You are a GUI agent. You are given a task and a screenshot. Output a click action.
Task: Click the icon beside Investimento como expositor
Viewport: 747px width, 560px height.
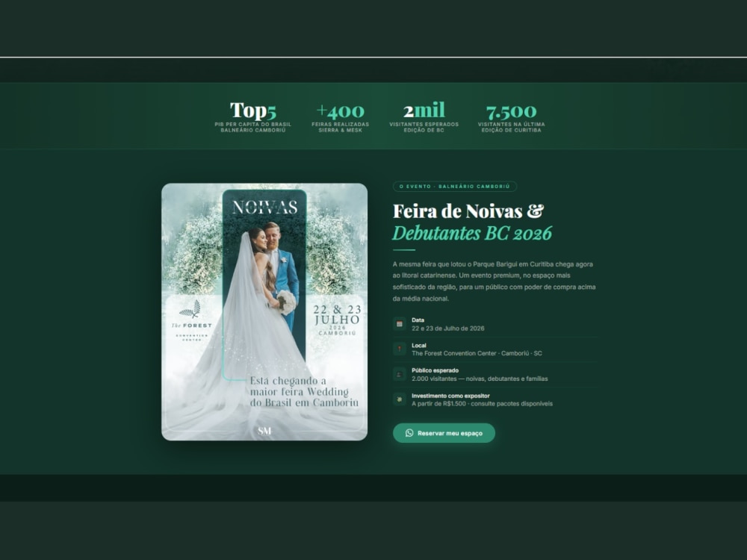(399, 399)
